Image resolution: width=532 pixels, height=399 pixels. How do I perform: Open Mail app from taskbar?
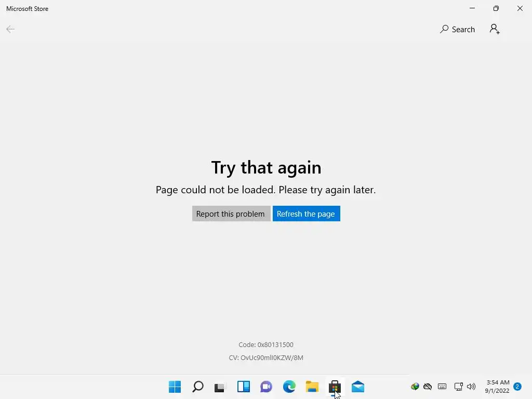point(358,387)
